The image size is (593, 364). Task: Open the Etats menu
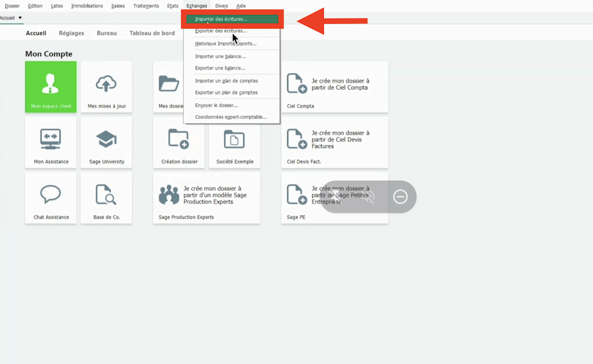[x=173, y=6]
